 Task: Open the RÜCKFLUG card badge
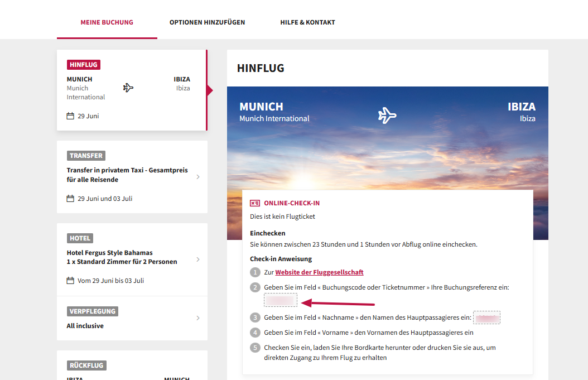[86, 365]
